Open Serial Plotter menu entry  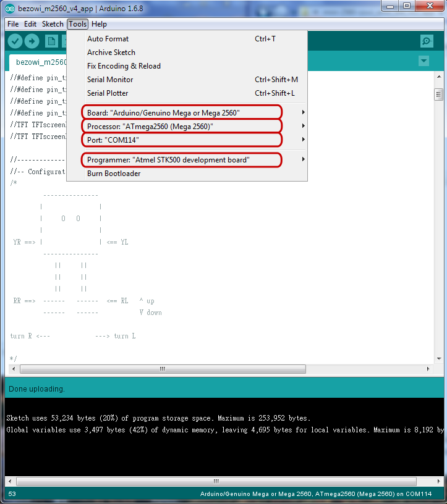(187, 93)
